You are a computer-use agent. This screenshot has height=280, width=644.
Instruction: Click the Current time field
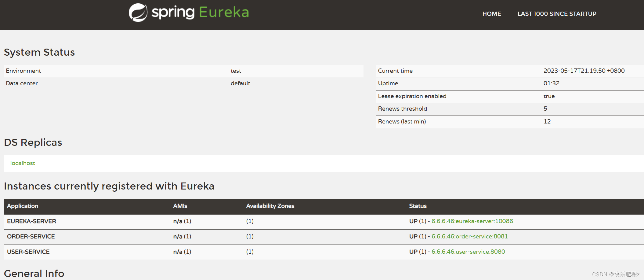click(395, 71)
